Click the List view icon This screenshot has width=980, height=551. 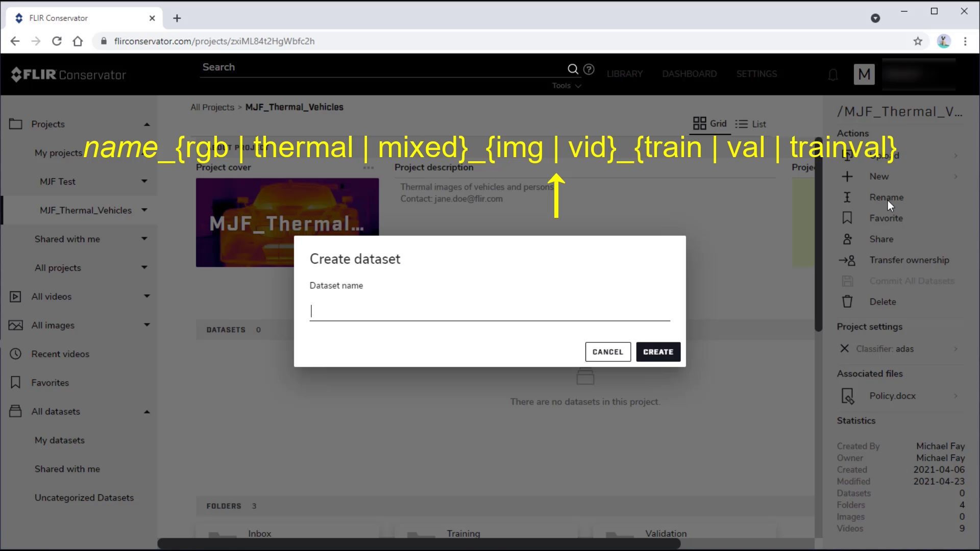coord(742,124)
